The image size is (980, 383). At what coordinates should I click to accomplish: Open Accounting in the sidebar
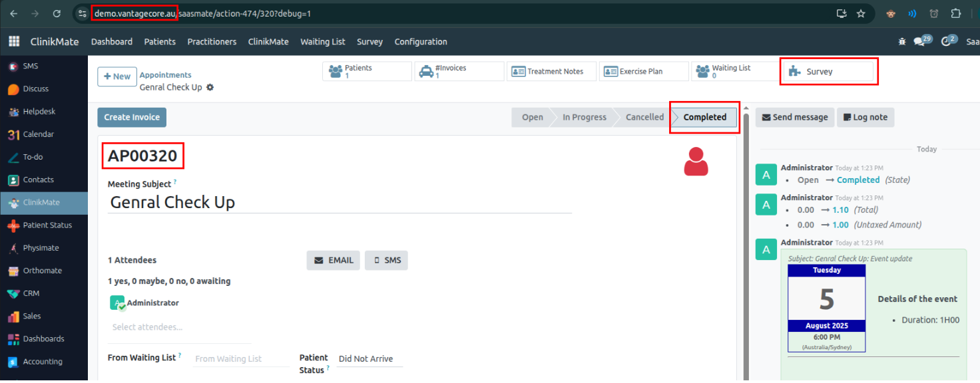coord(42,362)
